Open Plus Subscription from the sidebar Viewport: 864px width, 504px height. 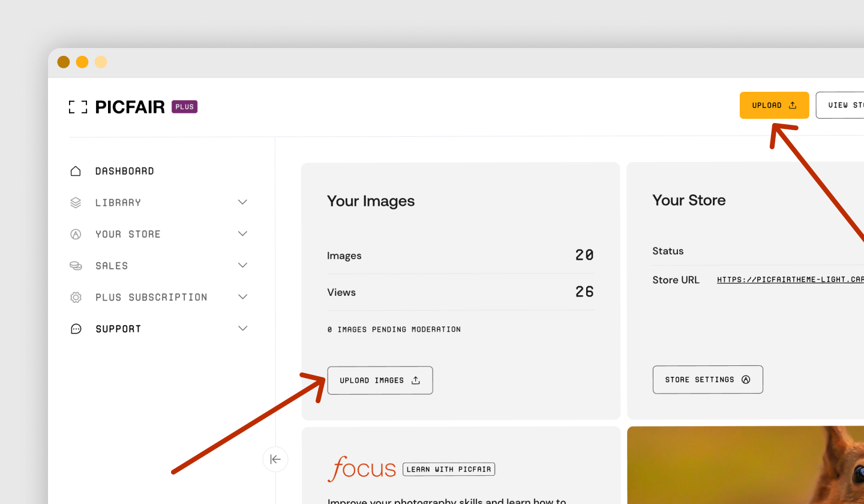click(150, 296)
